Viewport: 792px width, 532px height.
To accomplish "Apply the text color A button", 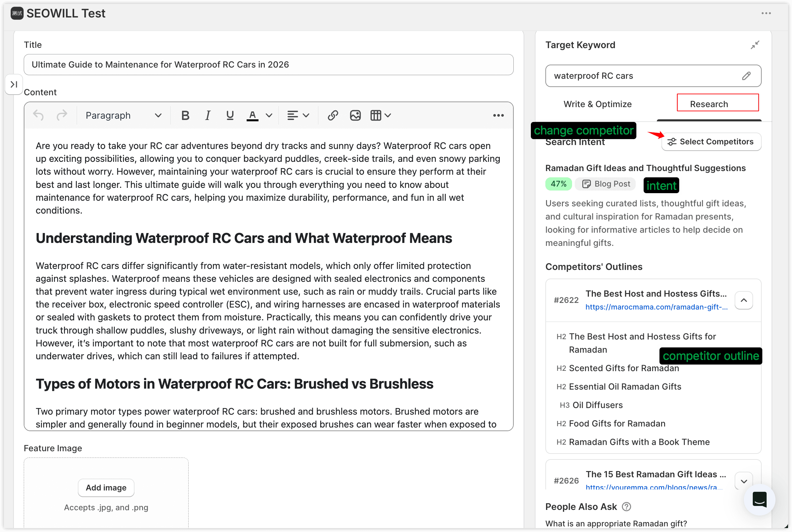I will 252,115.
